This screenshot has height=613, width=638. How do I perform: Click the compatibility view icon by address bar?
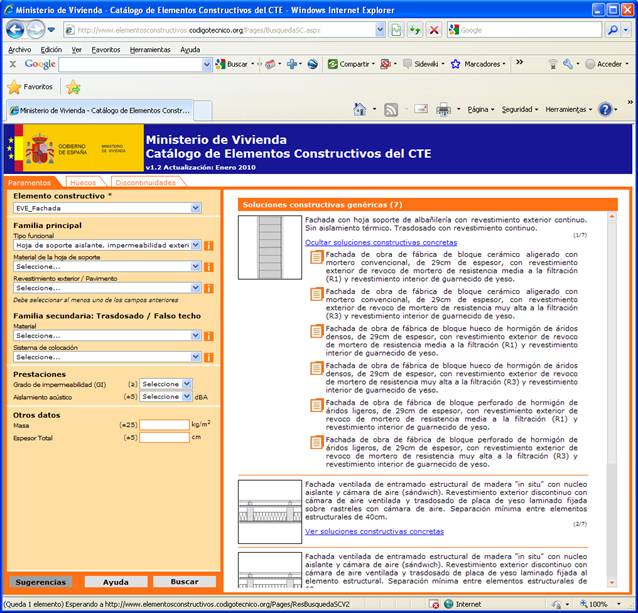point(396,30)
